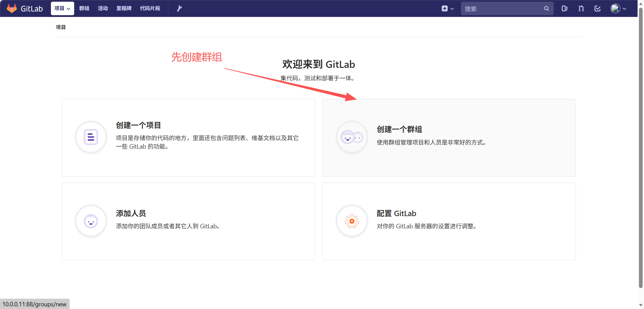Click the 创建一个群组 card title
Image resolution: width=644 pixels, height=309 pixels.
point(400,129)
